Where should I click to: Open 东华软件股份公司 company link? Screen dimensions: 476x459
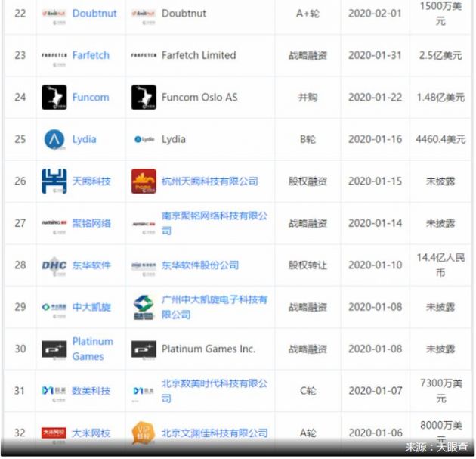pos(200,265)
